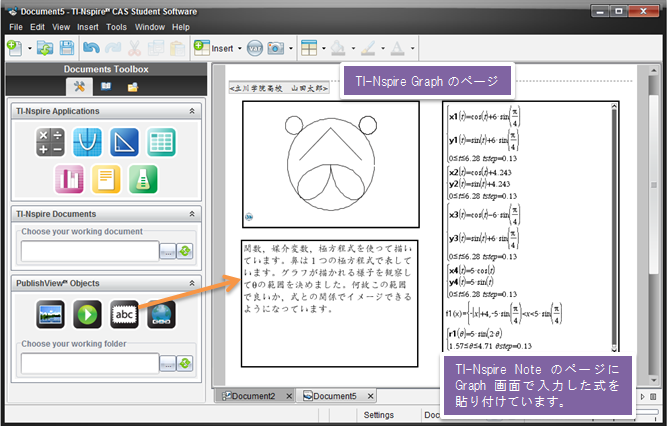This screenshot has width=667, height=427.
Task: Click the Open Document toolbar icon
Action: 45,48
